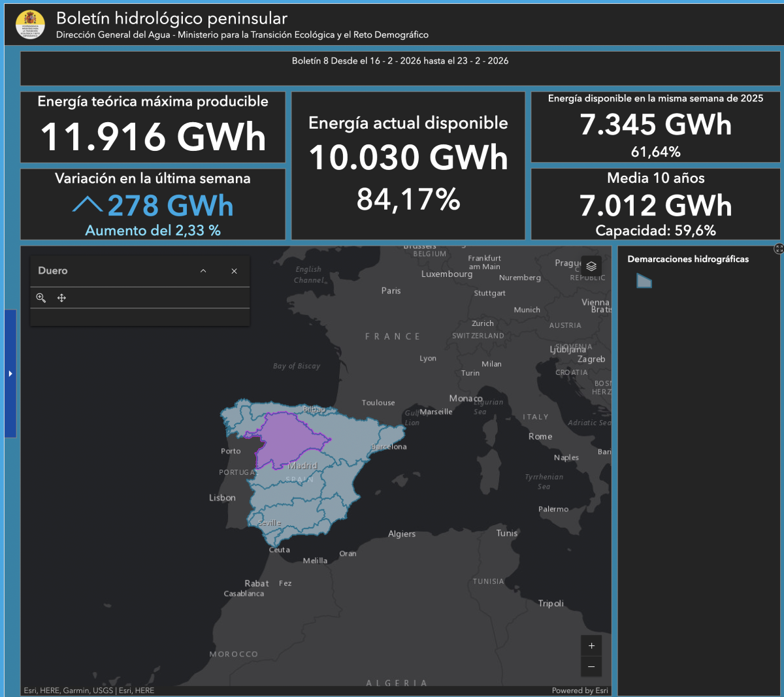
Task: Zoom to the Duero feature via the magnifier
Action: pos(41,298)
